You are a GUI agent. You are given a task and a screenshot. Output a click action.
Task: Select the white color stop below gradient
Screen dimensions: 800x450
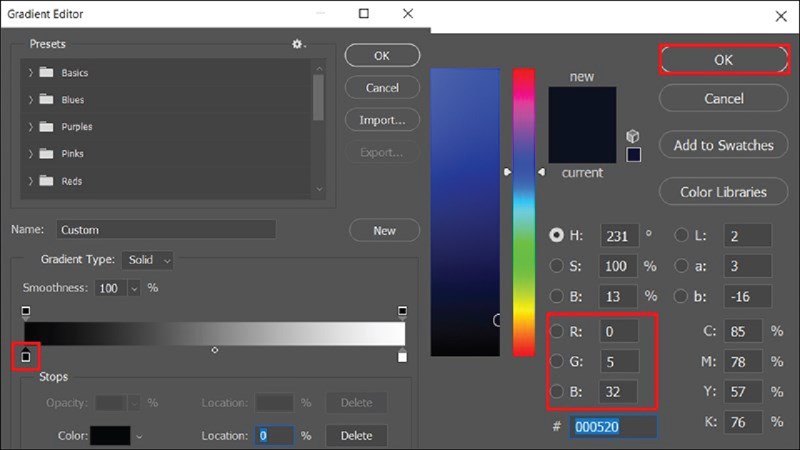point(402,356)
